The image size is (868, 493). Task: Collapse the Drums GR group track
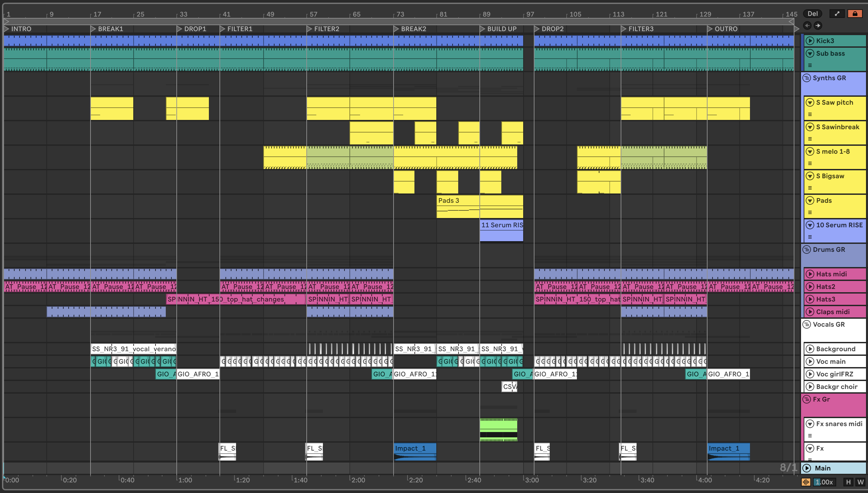tap(807, 249)
